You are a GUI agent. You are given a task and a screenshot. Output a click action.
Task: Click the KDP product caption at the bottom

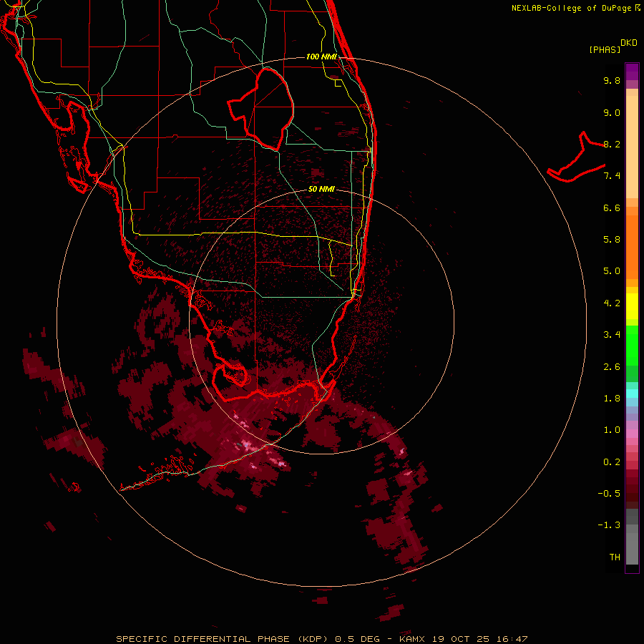[x=321, y=639]
